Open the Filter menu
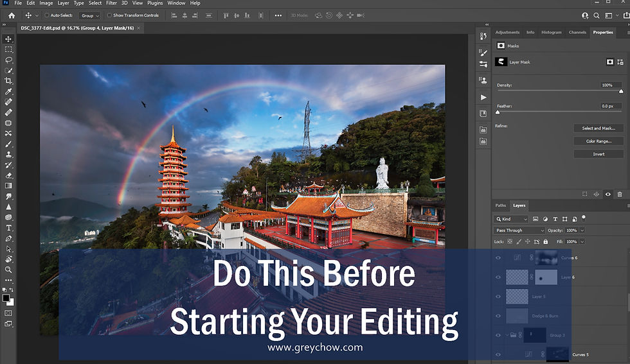The height and width of the screenshot is (364, 630). [x=111, y=3]
